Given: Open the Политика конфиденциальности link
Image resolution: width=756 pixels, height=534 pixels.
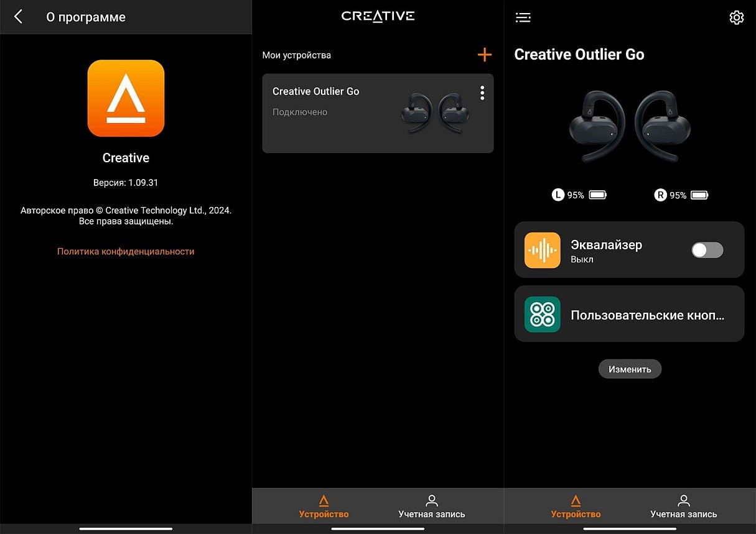Looking at the screenshot, I should [x=126, y=252].
